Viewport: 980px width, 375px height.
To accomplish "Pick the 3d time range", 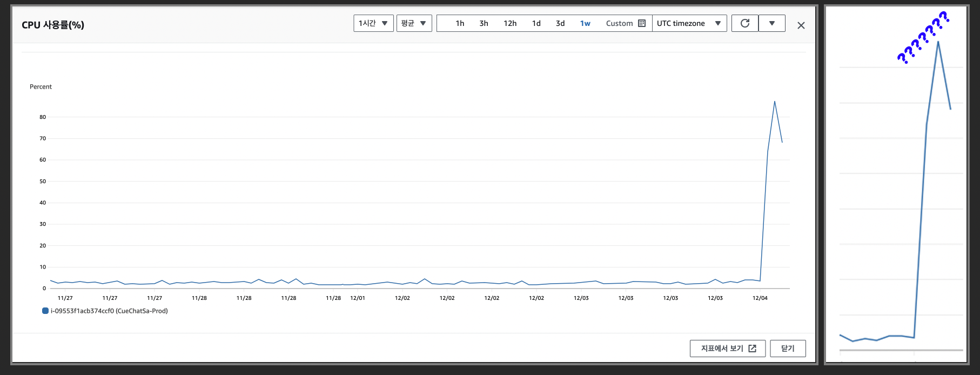I will click(560, 23).
